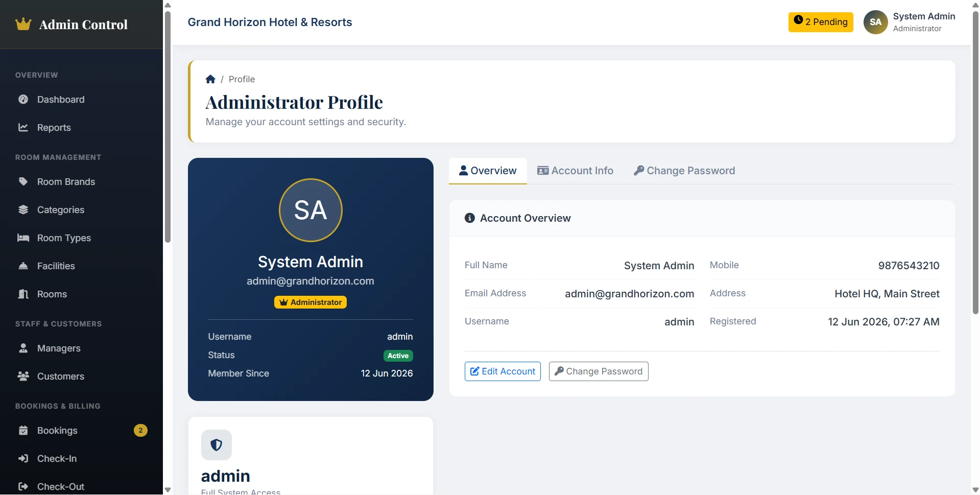Screen dimensions: 980x495
Task: Click the Email Address value in Account Overview
Action: [x=629, y=294]
